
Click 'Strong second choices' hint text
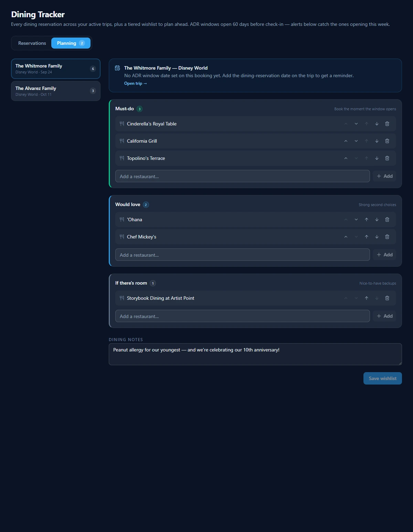tap(377, 205)
